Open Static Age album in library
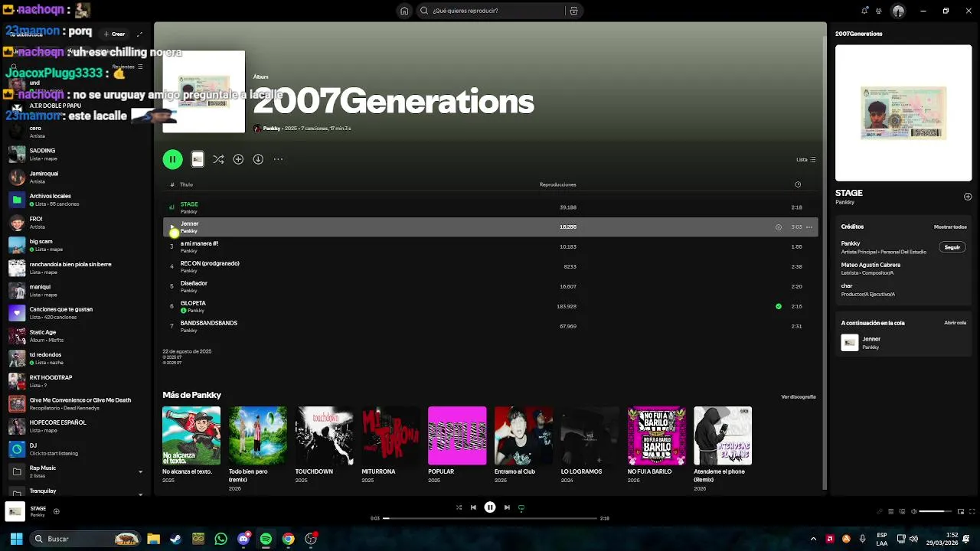 [x=75, y=335]
